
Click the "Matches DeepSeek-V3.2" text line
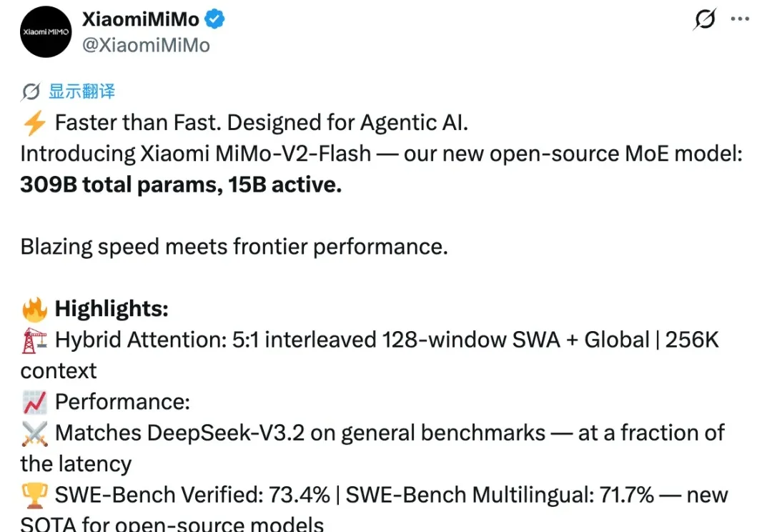(x=300, y=433)
